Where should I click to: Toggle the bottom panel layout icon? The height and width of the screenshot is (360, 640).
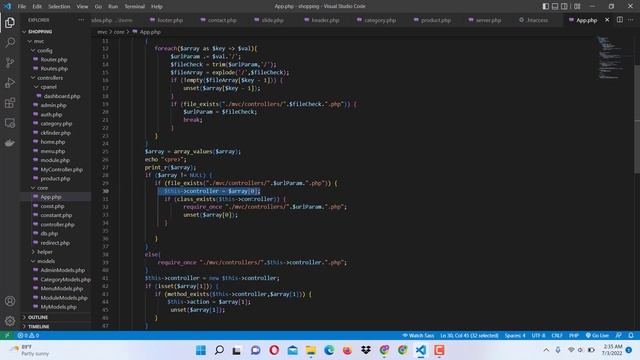tap(555, 6)
